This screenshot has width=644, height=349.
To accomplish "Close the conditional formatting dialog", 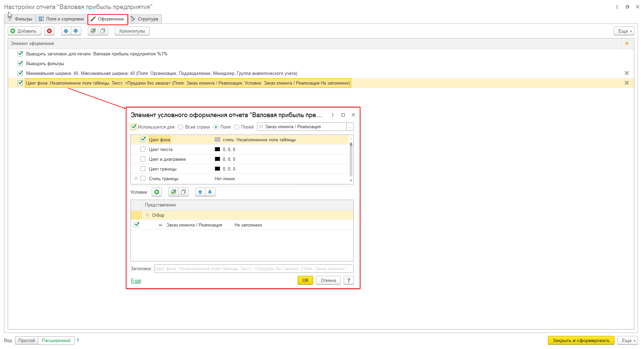I will pos(353,115).
